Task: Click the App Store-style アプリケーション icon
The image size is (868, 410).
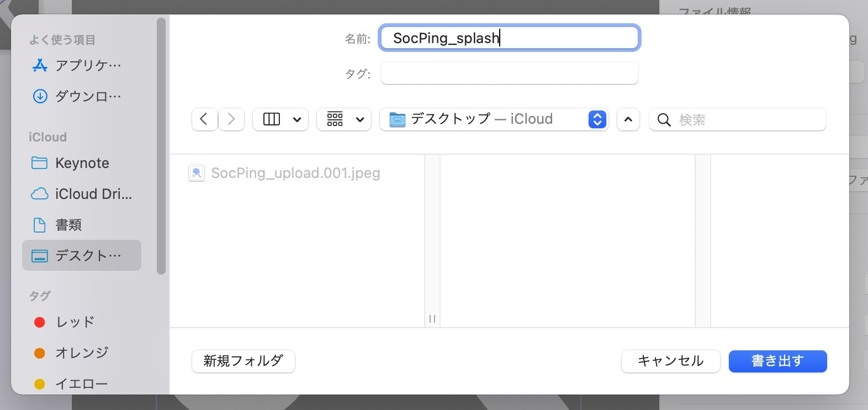Action: tap(40, 66)
